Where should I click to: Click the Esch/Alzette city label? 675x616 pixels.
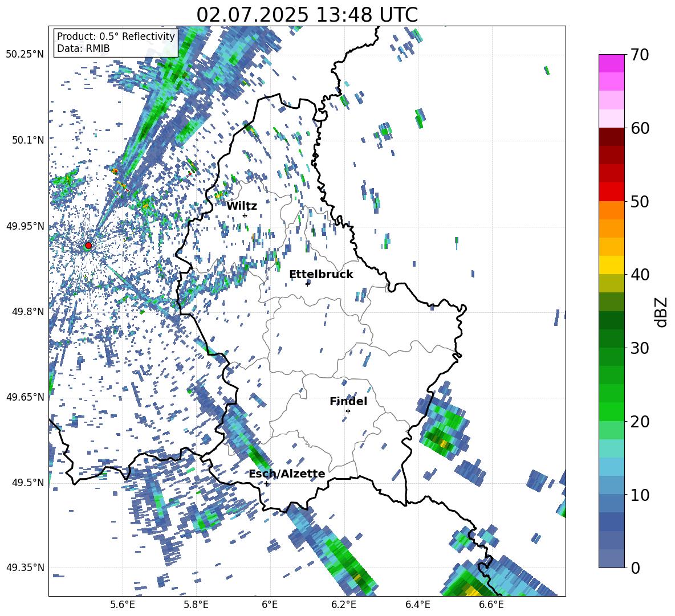287,474
